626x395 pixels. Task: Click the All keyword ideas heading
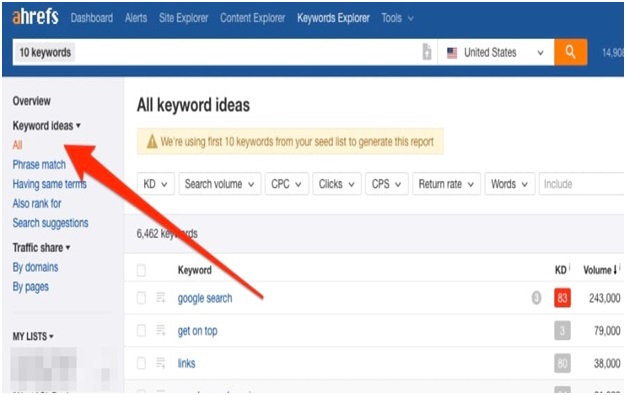tap(193, 105)
